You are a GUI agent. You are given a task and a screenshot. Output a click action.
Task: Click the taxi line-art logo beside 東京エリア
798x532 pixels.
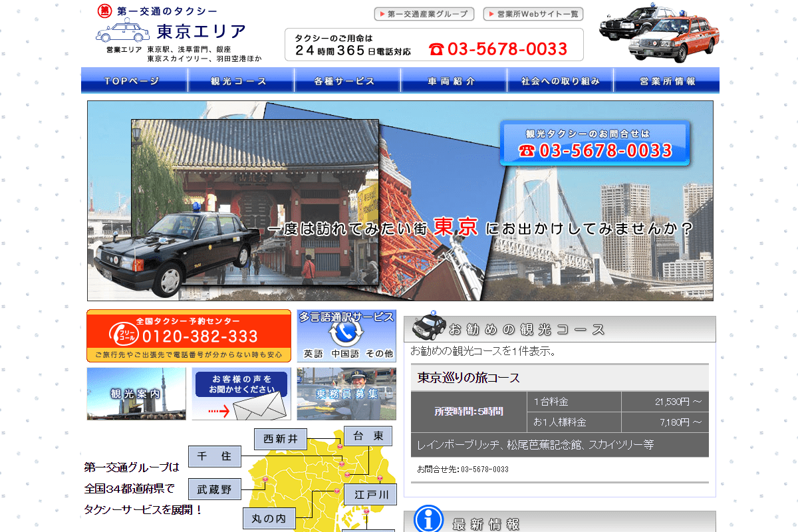123,32
